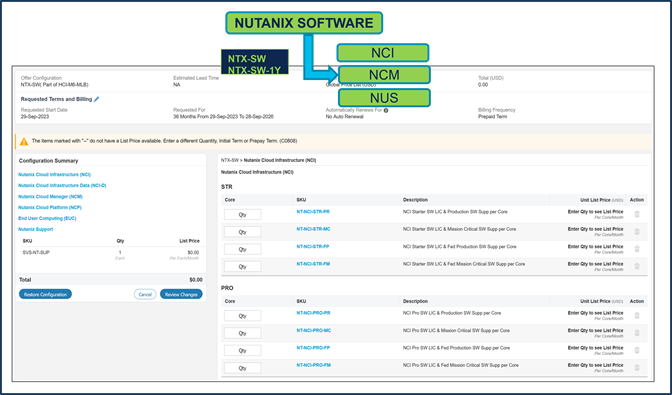Click the Cancel button

click(x=145, y=294)
